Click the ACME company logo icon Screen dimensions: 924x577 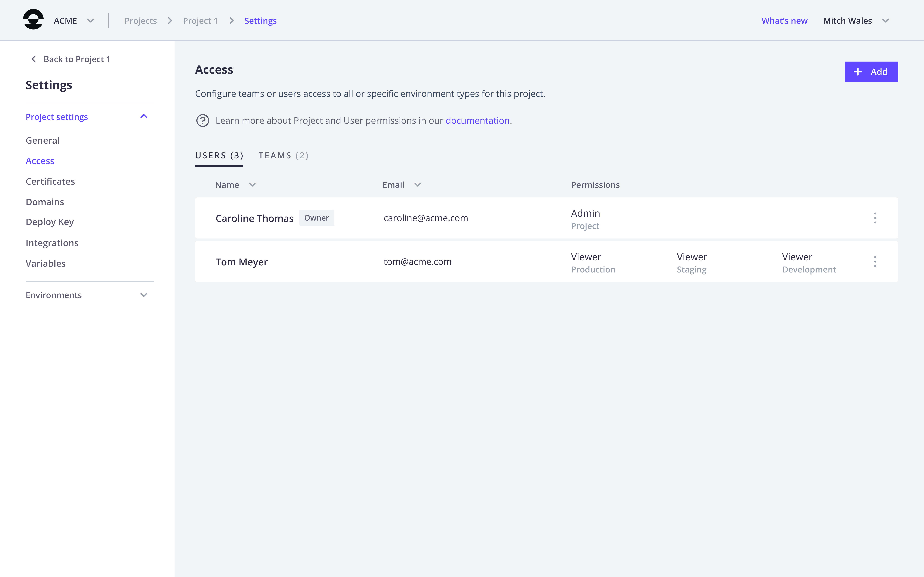33,20
